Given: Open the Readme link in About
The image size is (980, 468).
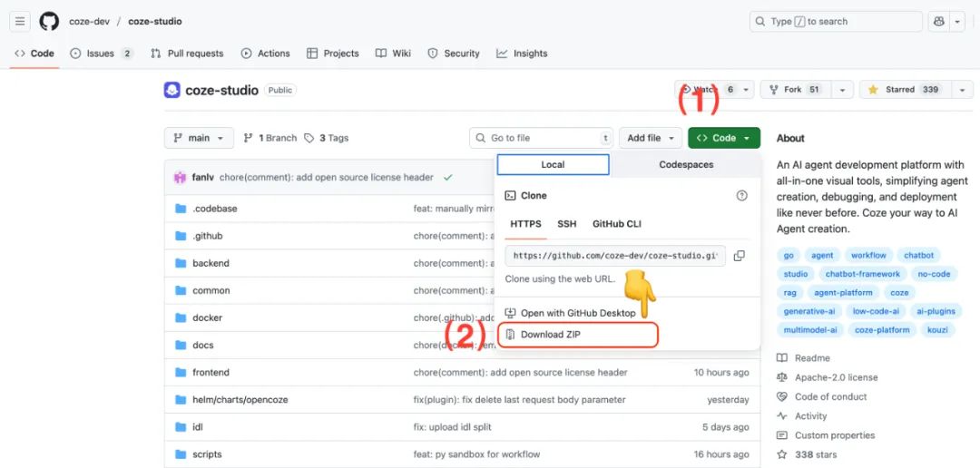Looking at the screenshot, I should pyautogui.click(x=804, y=358).
